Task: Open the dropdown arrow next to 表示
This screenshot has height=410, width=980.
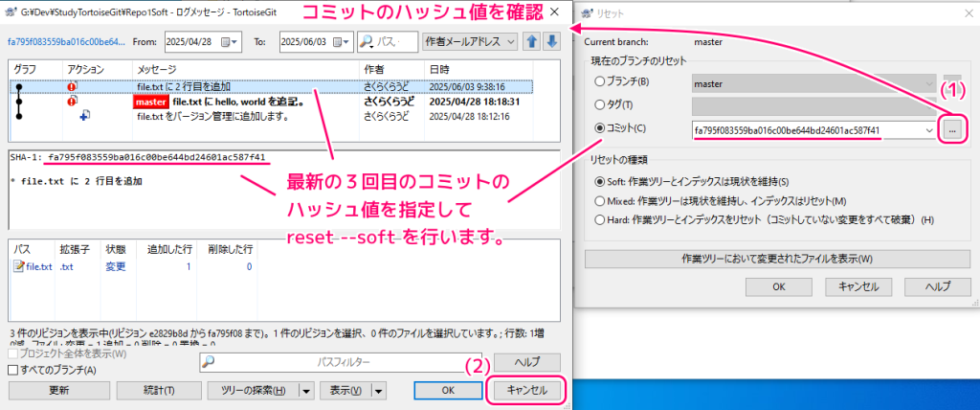Action: [x=379, y=390]
